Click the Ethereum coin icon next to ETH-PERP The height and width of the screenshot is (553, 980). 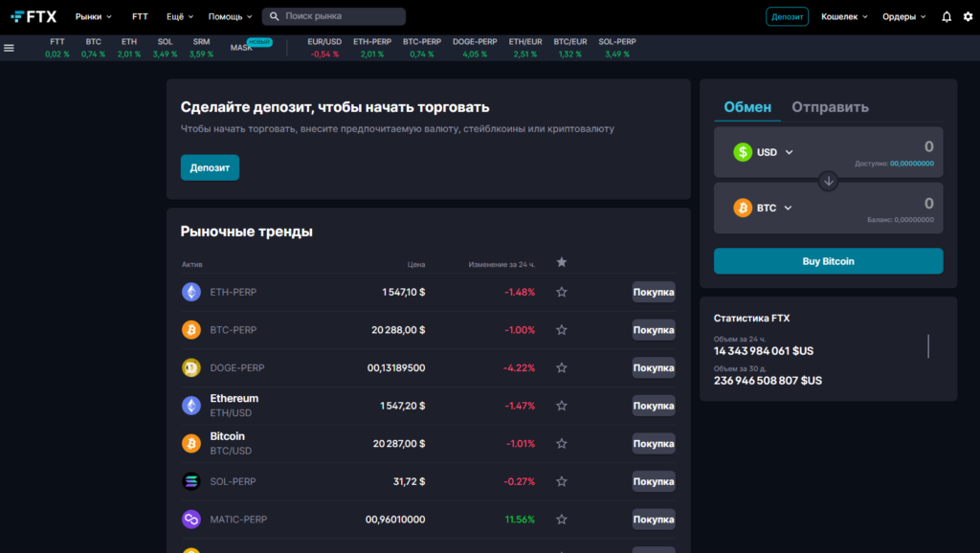[x=190, y=292]
